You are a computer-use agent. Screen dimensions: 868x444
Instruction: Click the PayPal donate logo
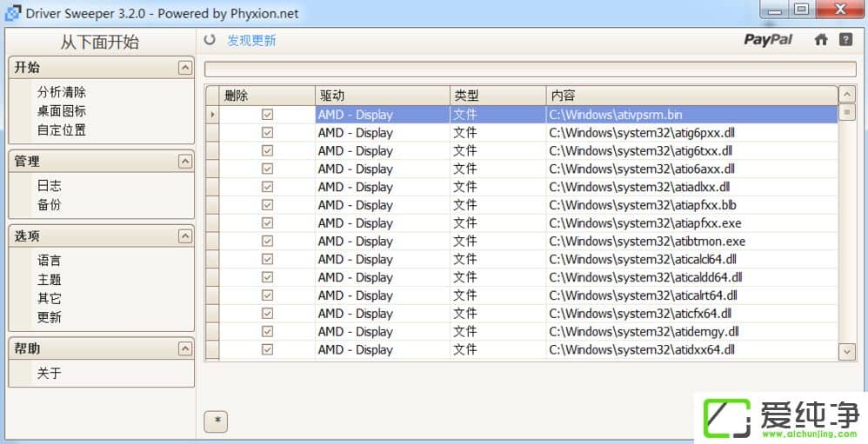[768, 40]
